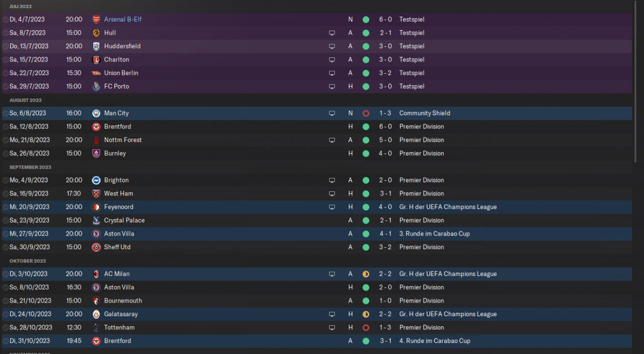Click the TV icon on Tottenham row

click(332, 327)
